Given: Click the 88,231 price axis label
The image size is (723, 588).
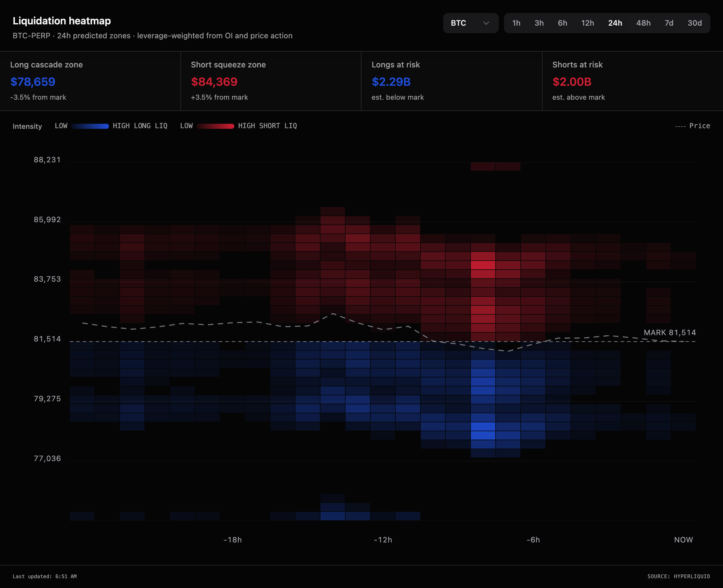Looking at the screenshot, I should (x=47, y=160).
